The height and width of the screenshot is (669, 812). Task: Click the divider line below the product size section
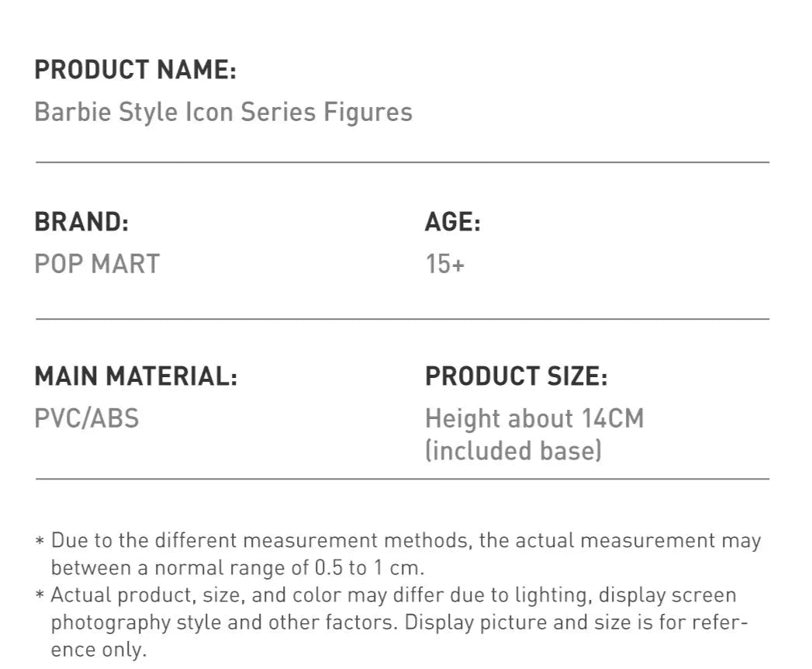[x=402, y=479]
